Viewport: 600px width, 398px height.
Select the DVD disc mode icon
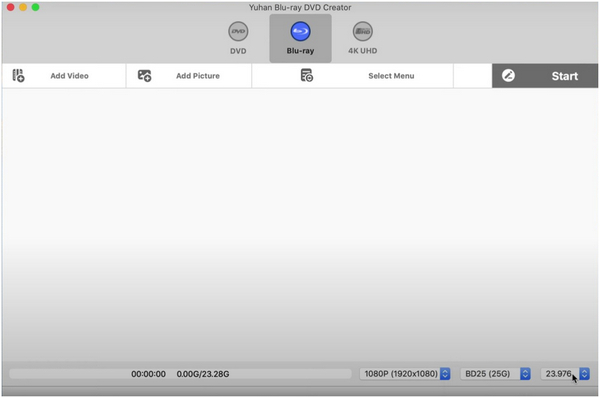point(238,31)
